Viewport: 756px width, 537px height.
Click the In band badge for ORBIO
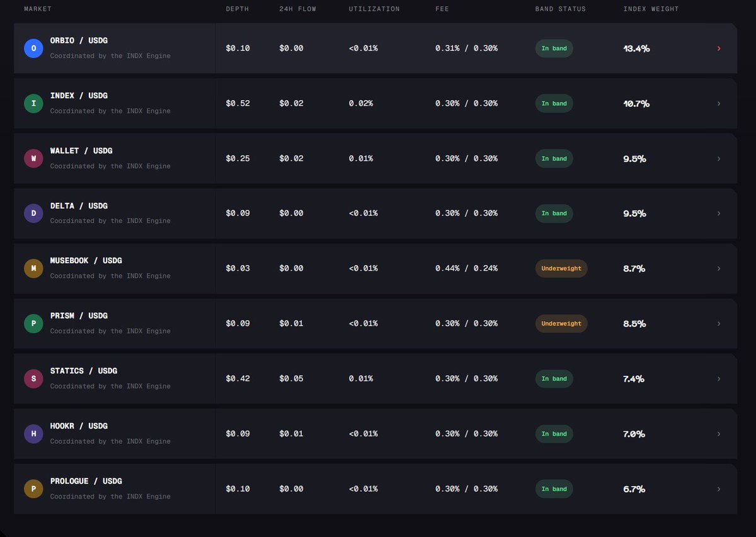[x=554, y=48]
